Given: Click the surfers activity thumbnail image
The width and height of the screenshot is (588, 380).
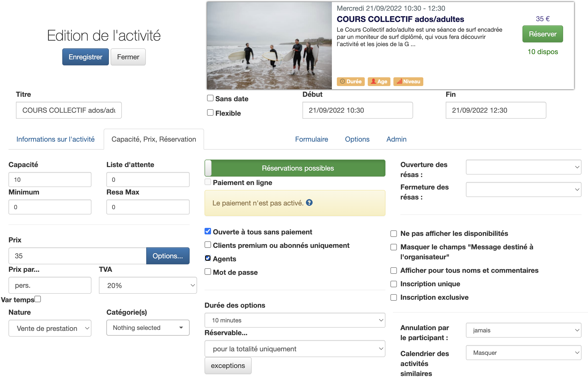Looking at the screenshot, I should point(269,46).
